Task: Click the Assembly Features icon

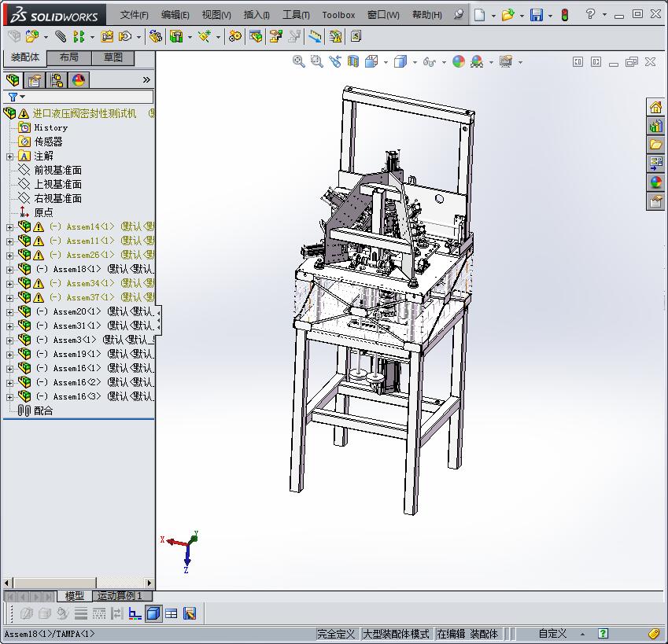Action: coord(176,37)
